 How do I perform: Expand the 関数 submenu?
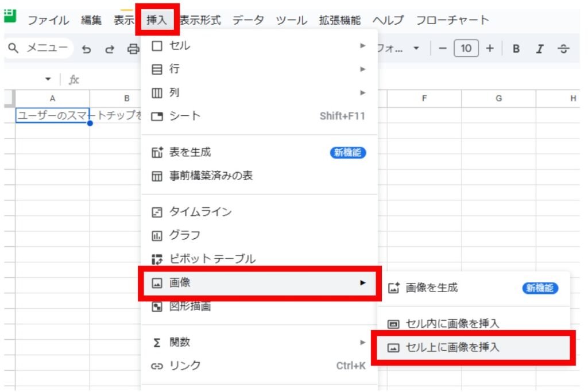[258, 342]
